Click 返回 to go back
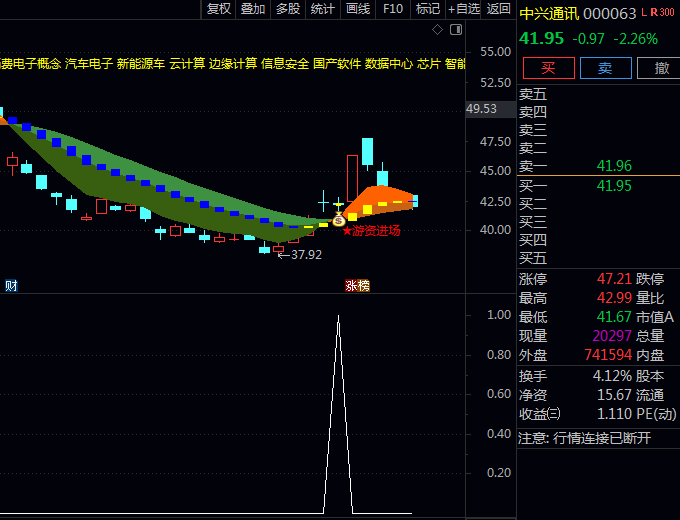Image resolution: width=680 pixels, height=520 pixels. (498, 9)
